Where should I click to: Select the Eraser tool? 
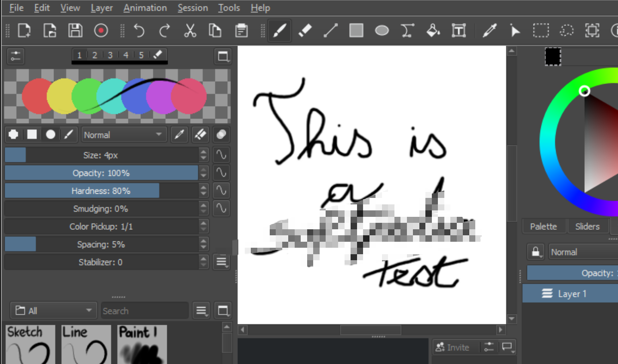(305, 30)
